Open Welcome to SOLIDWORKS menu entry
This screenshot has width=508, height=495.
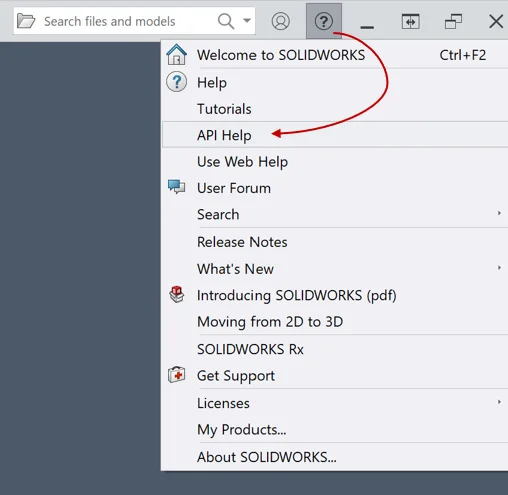(335, 55)
